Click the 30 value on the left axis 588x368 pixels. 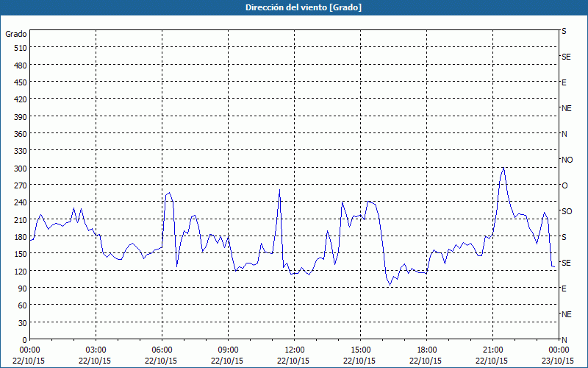point(23,323)
